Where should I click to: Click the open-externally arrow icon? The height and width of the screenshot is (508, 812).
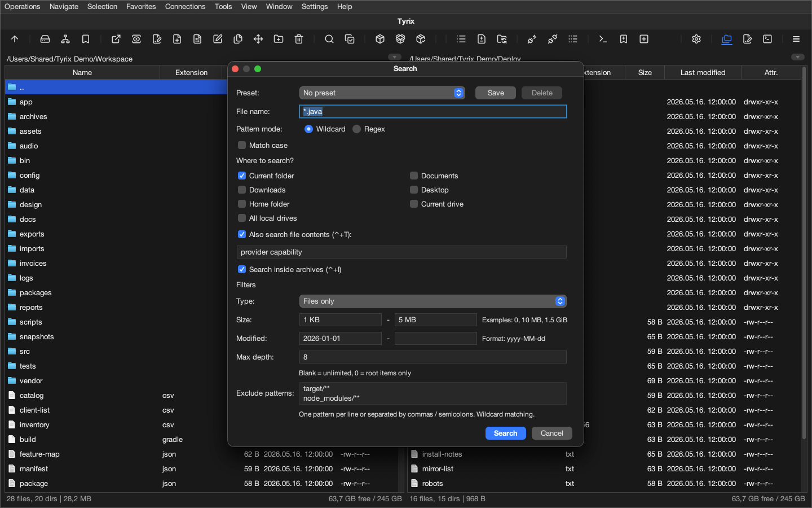pyautogui.click(x=116, y=39)
